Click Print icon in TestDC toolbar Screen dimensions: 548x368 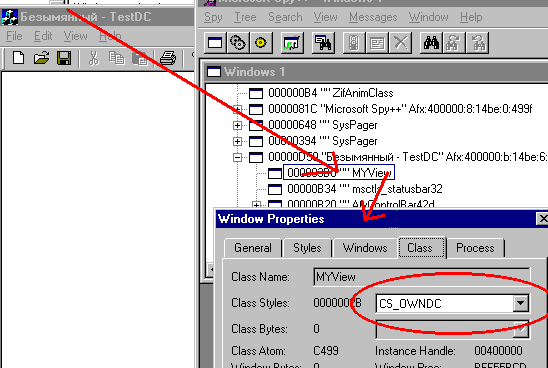tap(168, 58)
